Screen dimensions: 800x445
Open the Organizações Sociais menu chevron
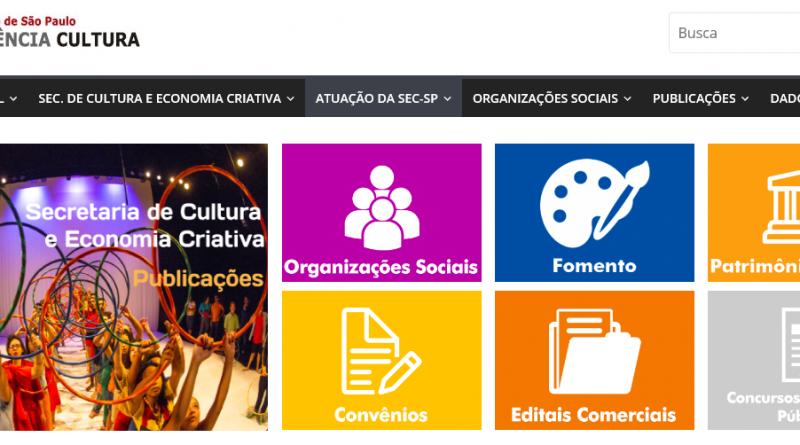pyautogui.click(x=628, y=98)
